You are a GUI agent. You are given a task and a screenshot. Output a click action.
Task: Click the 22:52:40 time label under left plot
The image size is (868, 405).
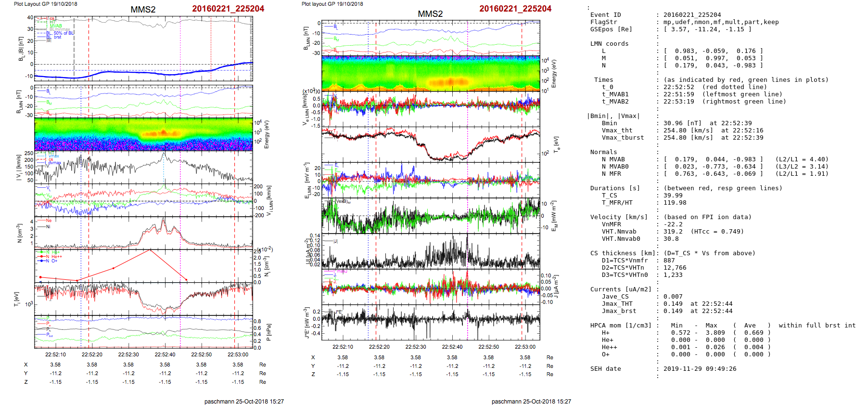[x=165, y=355]
